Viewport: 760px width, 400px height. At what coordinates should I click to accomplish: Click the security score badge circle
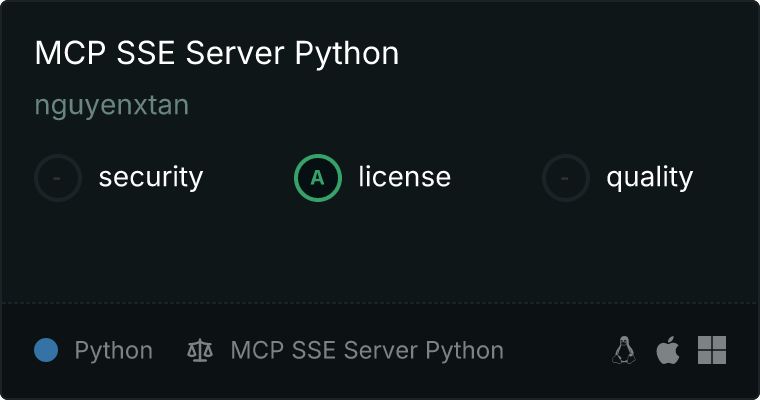58,178
